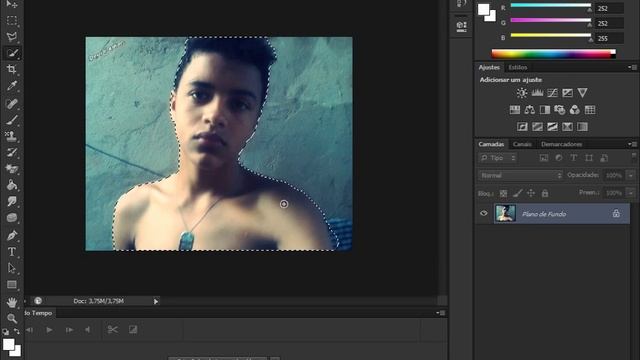The height and width of the screenshot is (360, 640).
Task: Toggle type layer filter T icon
Action: (573, 158)
